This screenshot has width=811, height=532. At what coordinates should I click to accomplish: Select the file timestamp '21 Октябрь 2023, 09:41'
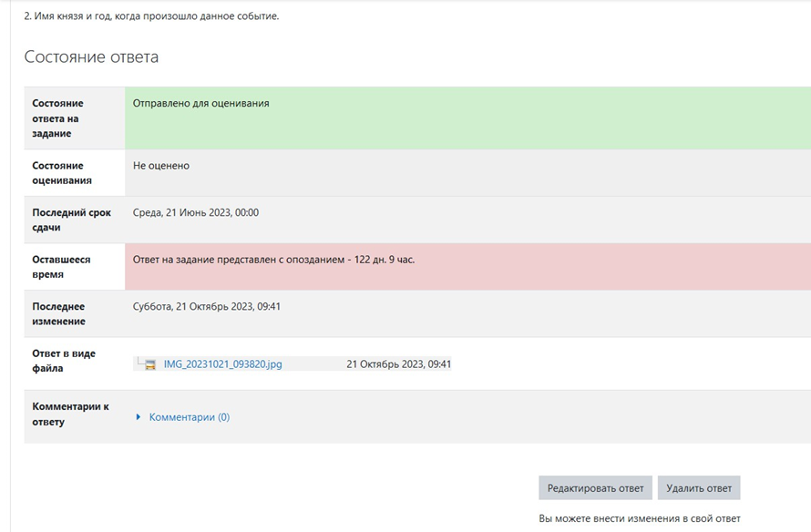click(x=399, y=364)
